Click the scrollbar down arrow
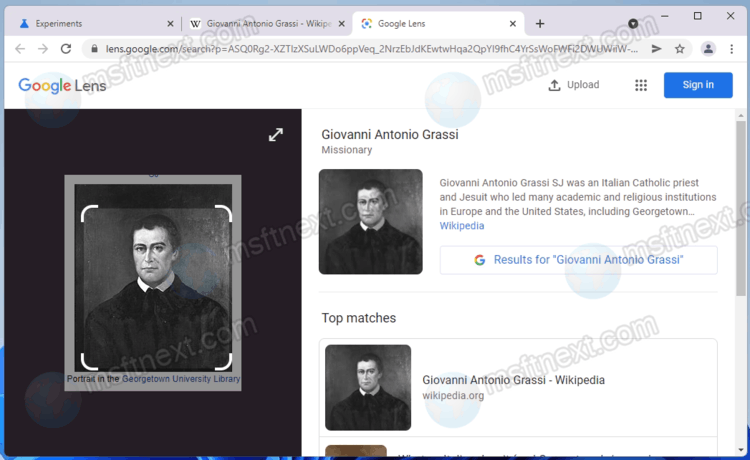The height and width of the screenshot is (460, 750). (x=741, y=450)
